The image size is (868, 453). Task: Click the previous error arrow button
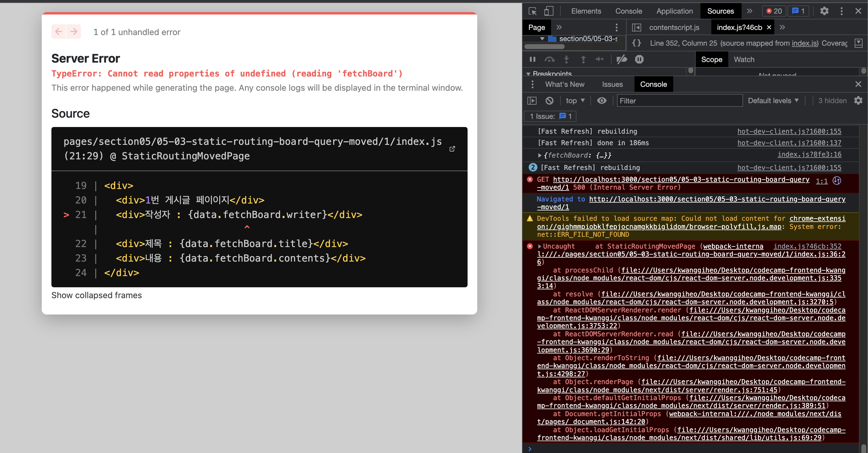pyautogui.click(x=59, y=32)
